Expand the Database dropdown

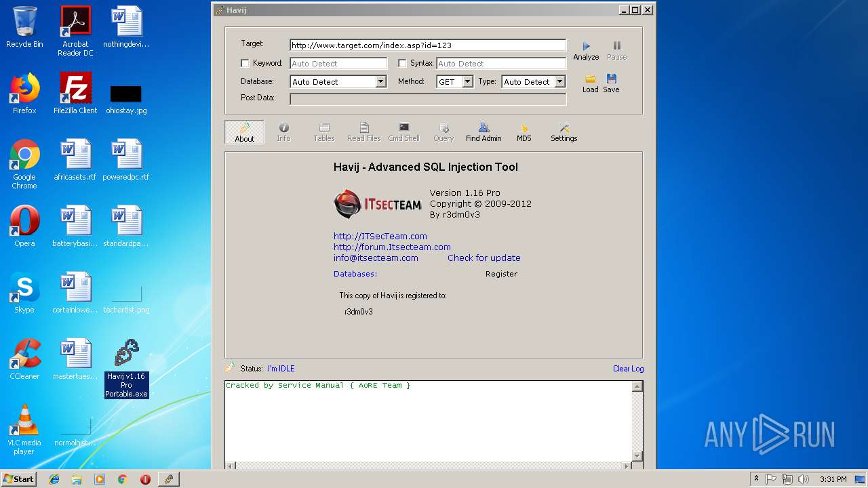[380, 82]
